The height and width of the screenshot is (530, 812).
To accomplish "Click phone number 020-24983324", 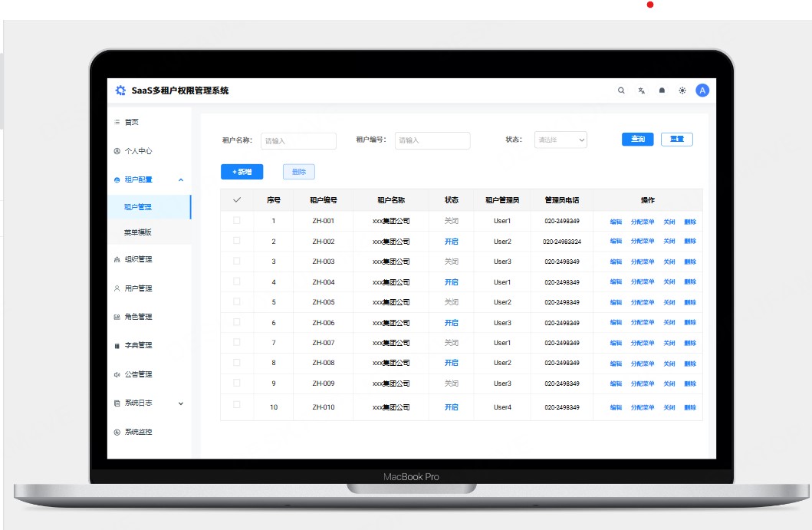I will coord(562,242).
